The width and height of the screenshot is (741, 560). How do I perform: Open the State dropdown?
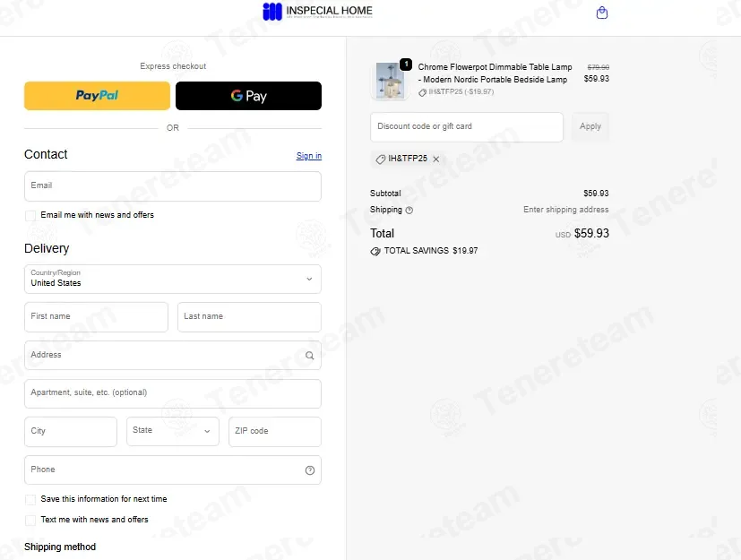[x=173, y=431]
